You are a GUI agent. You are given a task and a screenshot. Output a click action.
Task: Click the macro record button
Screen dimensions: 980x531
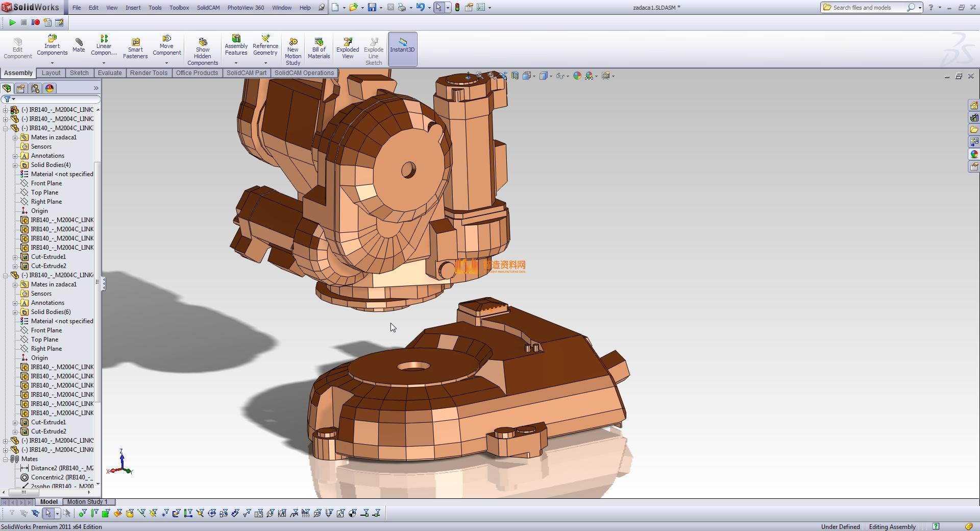point(35,22)
